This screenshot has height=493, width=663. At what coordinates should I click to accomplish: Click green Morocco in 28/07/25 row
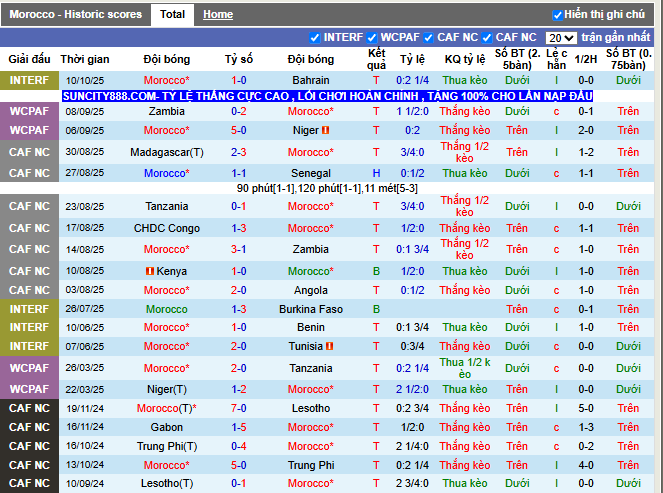167,309
